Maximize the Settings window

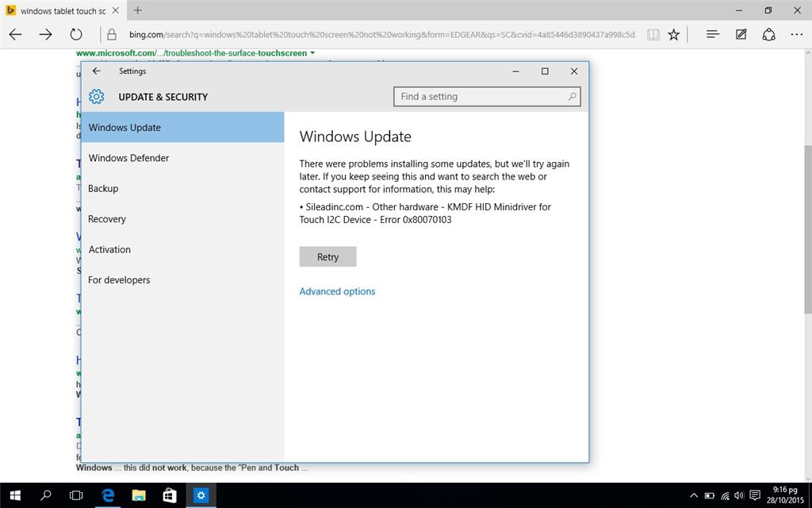[x=545, y=71]
